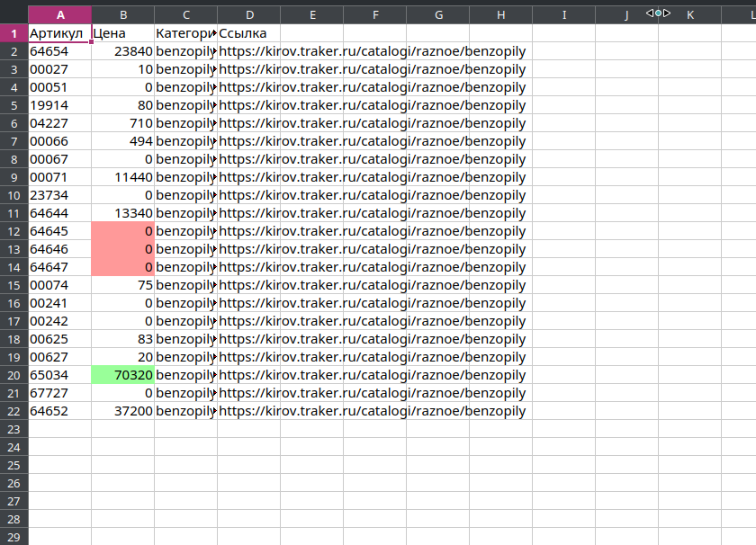Select column H header
This screenshot has height=545, width=756.
(500, 14)
